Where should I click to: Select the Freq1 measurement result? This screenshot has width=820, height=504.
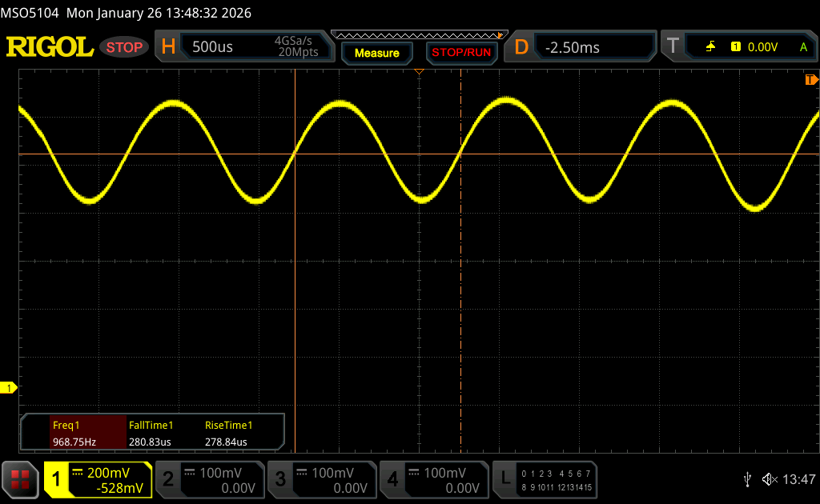click(x=74, y=433)
